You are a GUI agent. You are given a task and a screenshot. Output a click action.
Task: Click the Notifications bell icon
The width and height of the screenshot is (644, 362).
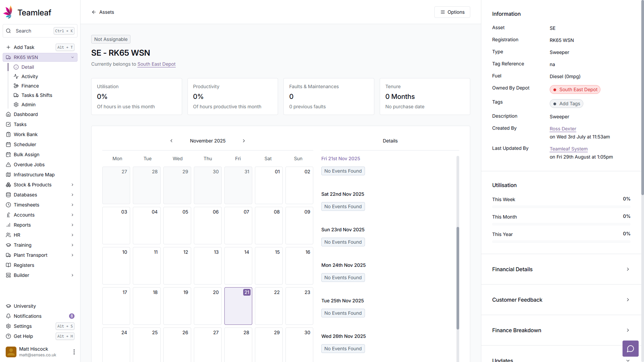click(x=8, y=316)
